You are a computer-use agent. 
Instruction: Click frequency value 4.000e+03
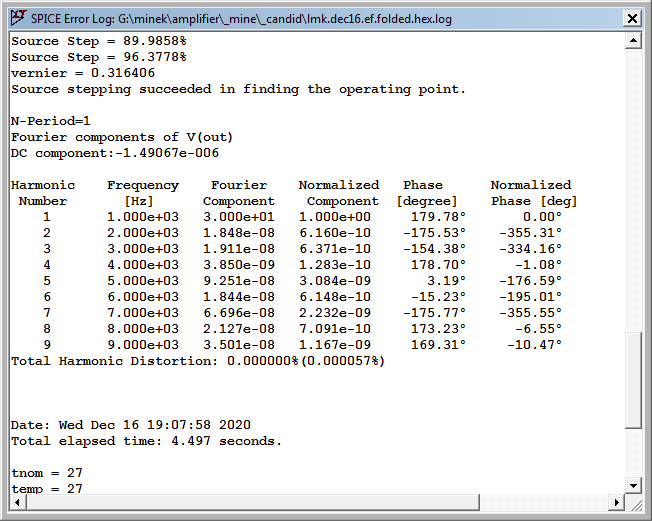(143, 265)
